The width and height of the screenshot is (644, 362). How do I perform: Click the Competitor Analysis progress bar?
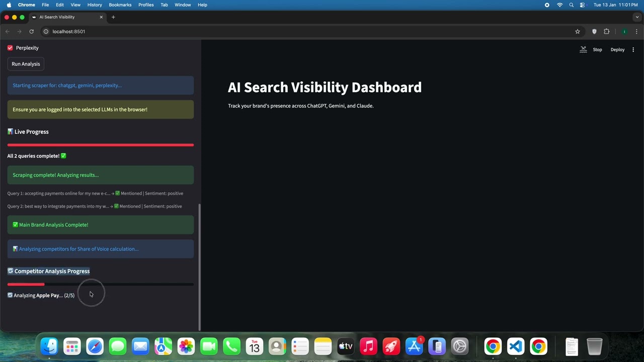tap(101, 285)
